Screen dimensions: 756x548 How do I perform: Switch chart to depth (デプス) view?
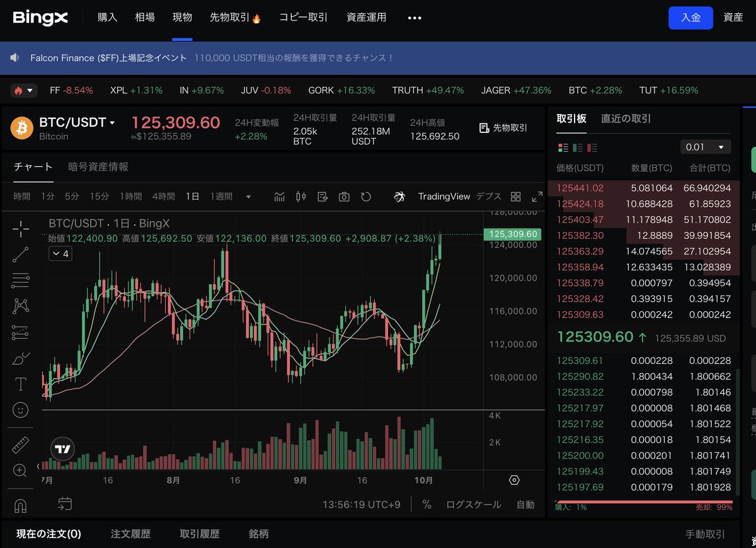(489, 197)
